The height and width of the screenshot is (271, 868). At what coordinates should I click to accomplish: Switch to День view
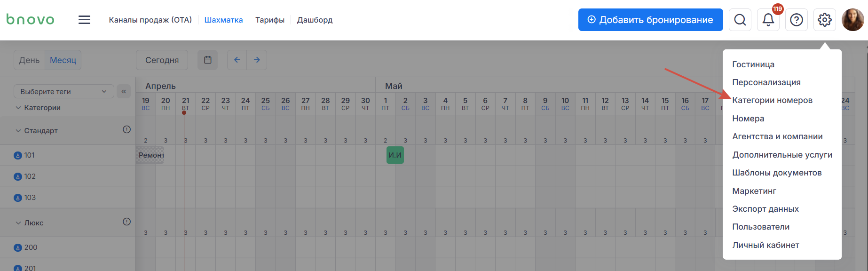point(29,60)
